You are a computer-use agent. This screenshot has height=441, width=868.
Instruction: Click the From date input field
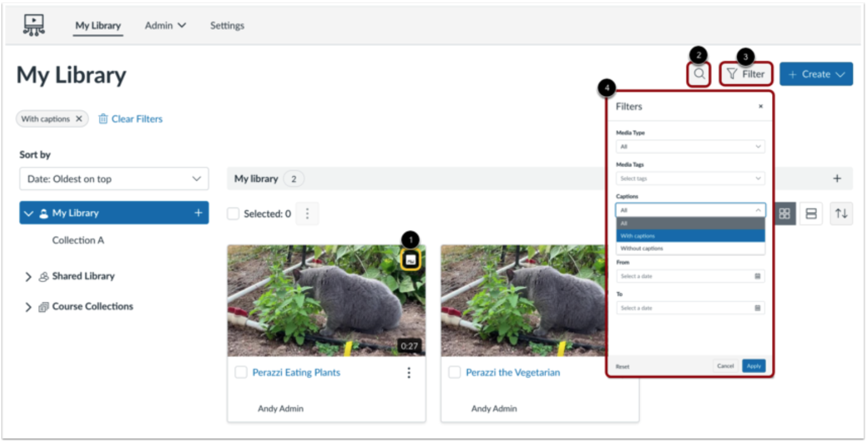[690, 276]
